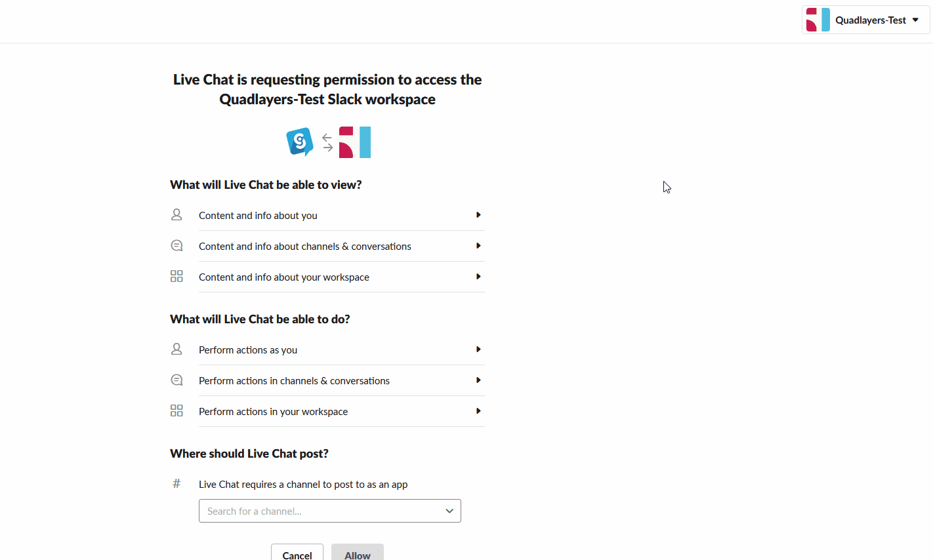Open the Quadlayers-Test workspace switcher dropdown
This screenshot has height=560, width=933.
click(x=865, y=20)
